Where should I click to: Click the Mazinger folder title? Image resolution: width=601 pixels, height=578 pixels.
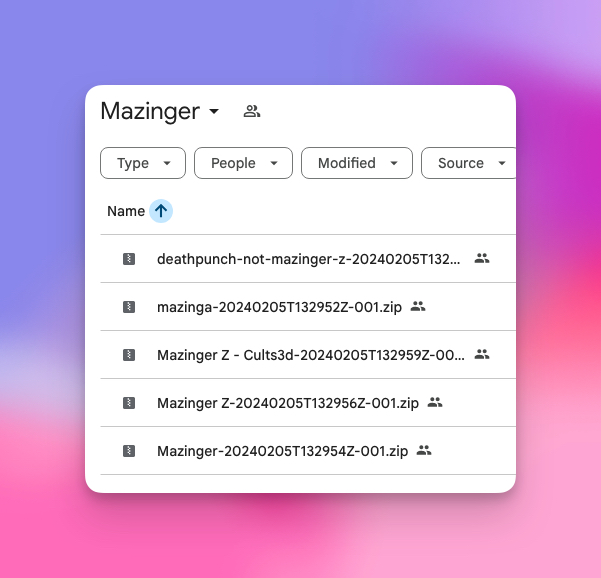point(150,112)
